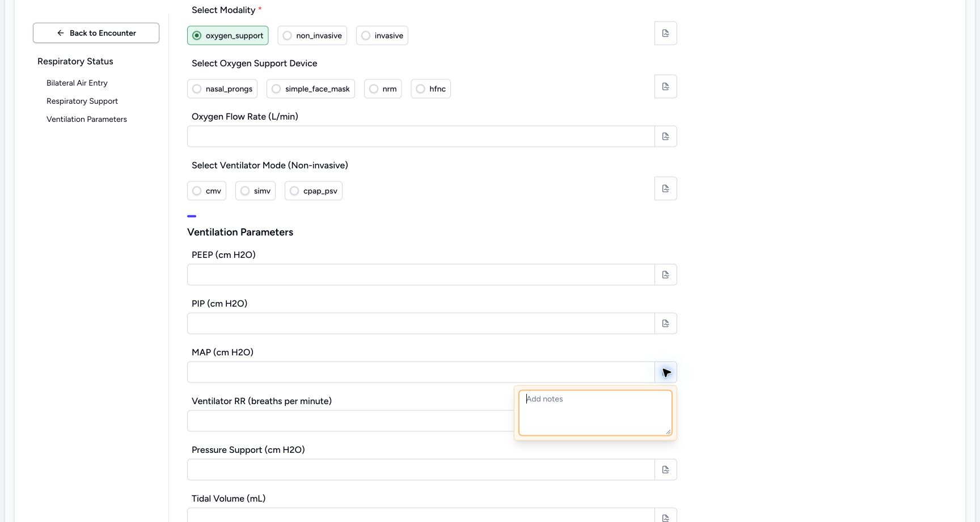Image resolution: width=980 pixels, height=522 pixels.
Task: Jump to Respiratory Support section
Action: pyautogui.click(x=82, y=101)
